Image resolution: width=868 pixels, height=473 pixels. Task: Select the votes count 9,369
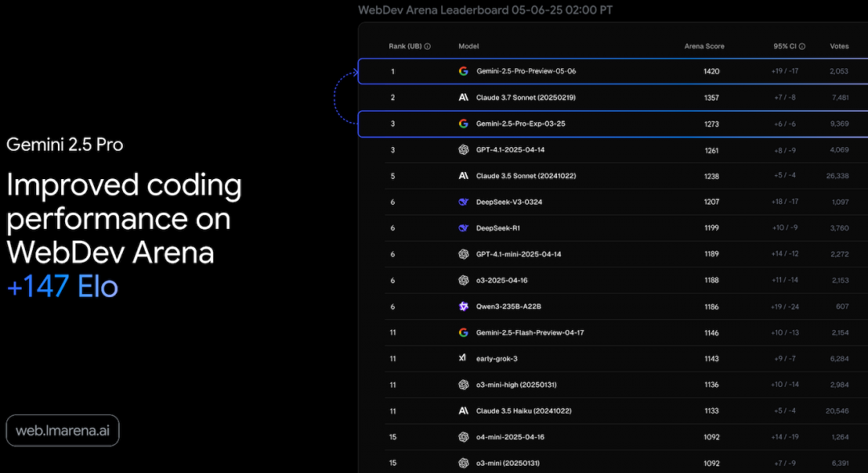(839, 124)
